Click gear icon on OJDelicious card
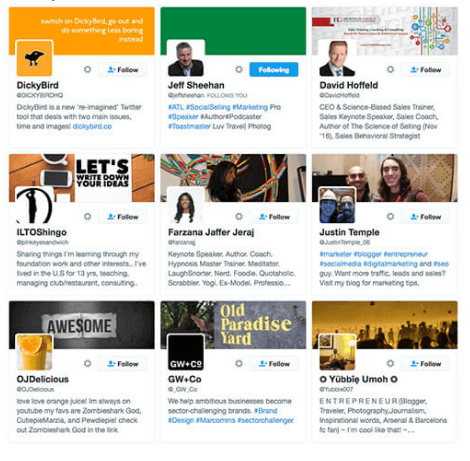Viewport: 470px width, 461px height. (88, 364)
